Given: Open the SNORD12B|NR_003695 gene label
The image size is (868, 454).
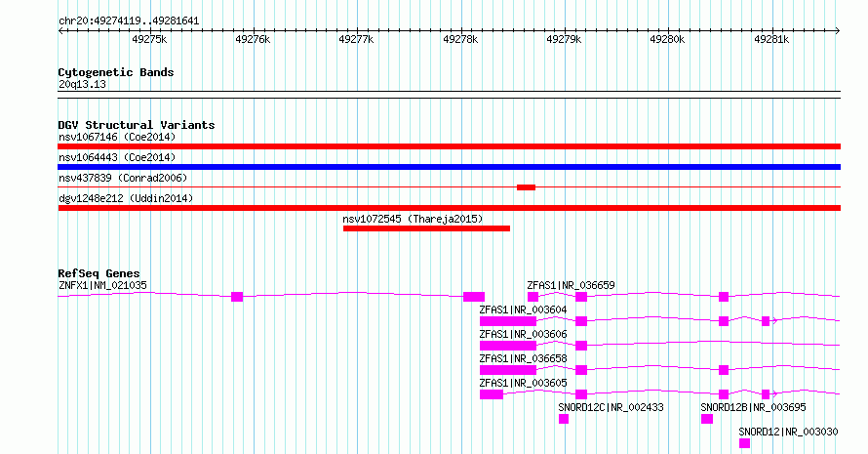Looking at the screenshot, I should click(754, 407).
